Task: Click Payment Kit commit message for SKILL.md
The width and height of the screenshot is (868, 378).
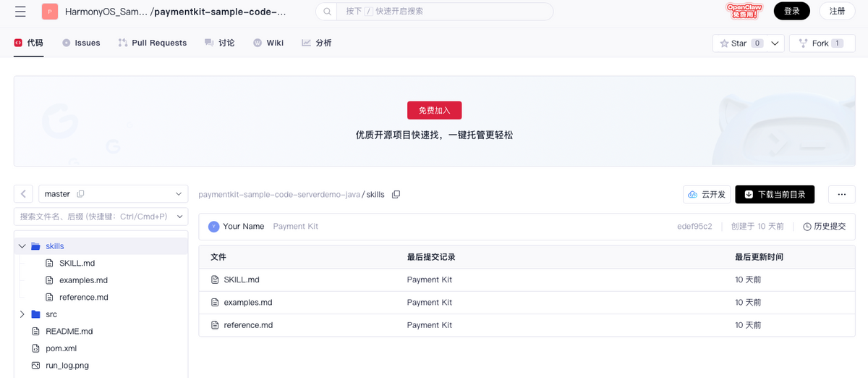Action: 430,280
